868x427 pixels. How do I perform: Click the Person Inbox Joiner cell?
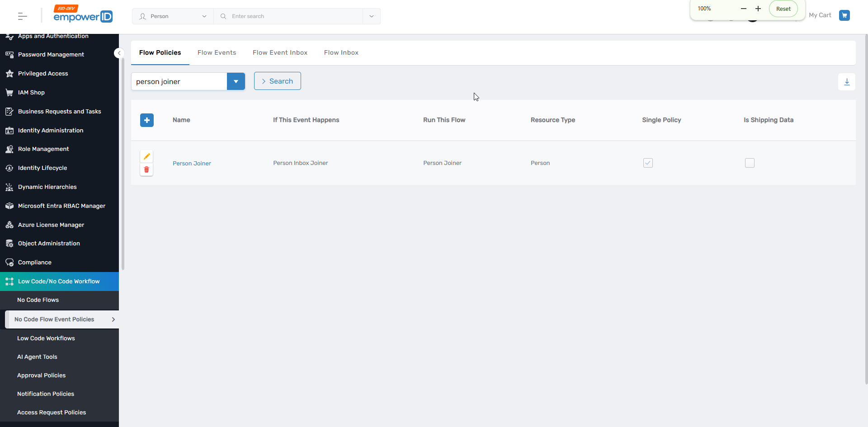pyautogui.click(x=301, y=163)
